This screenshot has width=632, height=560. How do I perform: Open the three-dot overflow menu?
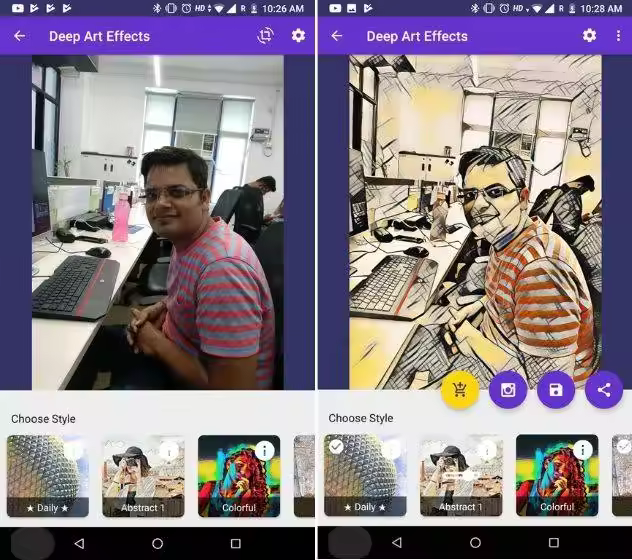coord(618,36)
